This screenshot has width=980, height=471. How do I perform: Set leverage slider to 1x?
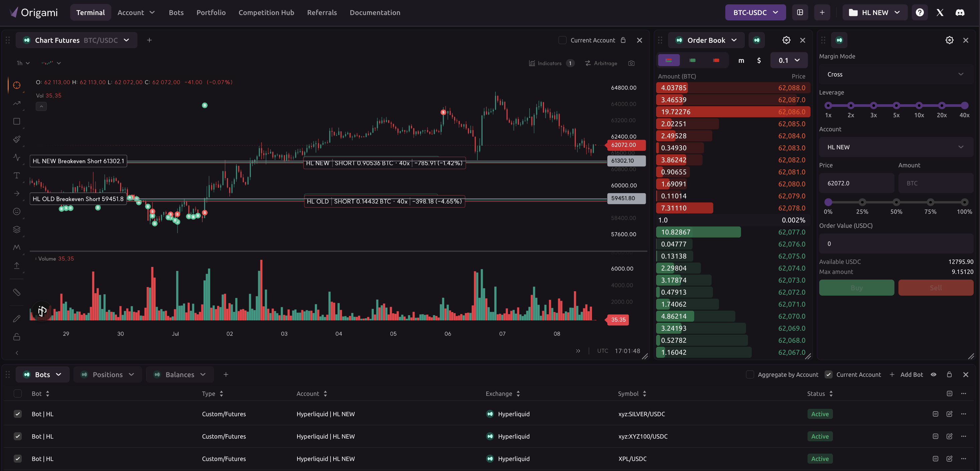828,105
